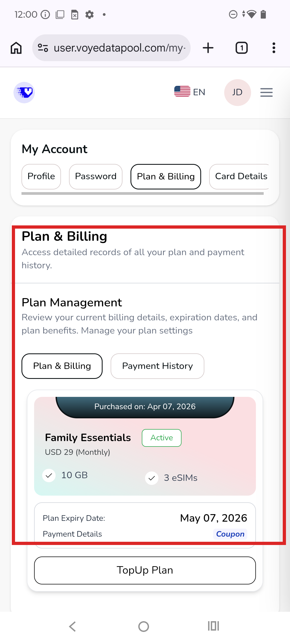The image size is (290, 644).
Task: Switch to the Password tab
Action: point(96,177)
